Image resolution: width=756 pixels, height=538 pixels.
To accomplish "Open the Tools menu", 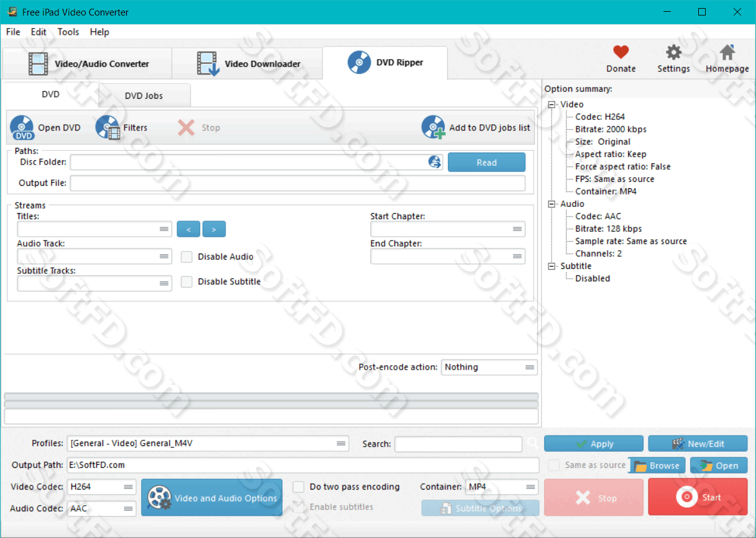I will 68,32.
